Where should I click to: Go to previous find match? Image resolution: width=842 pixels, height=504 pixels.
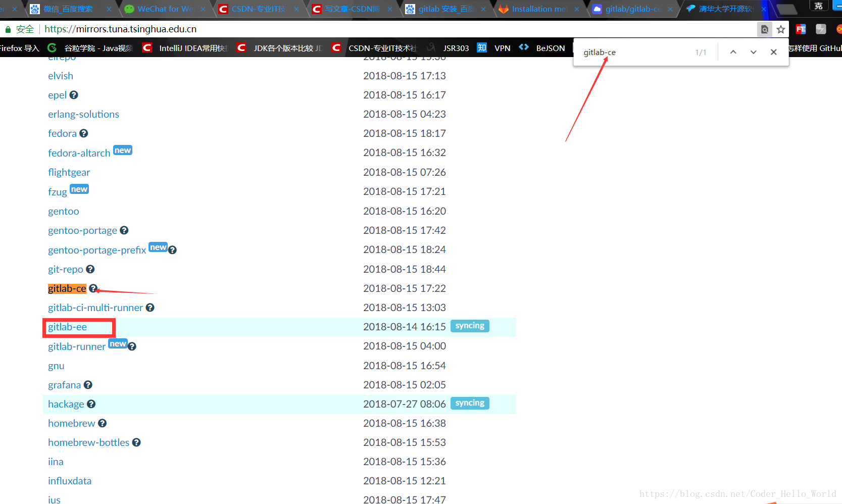(733, 52)
